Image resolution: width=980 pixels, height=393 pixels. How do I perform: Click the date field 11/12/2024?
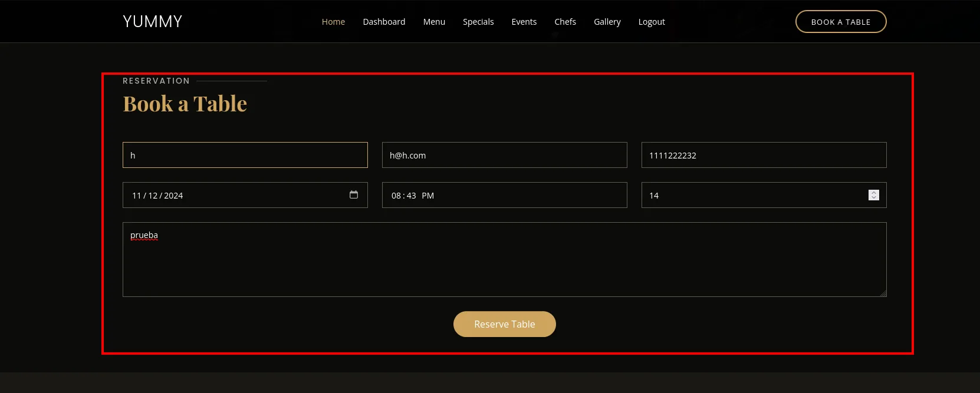tap(245, 195)
